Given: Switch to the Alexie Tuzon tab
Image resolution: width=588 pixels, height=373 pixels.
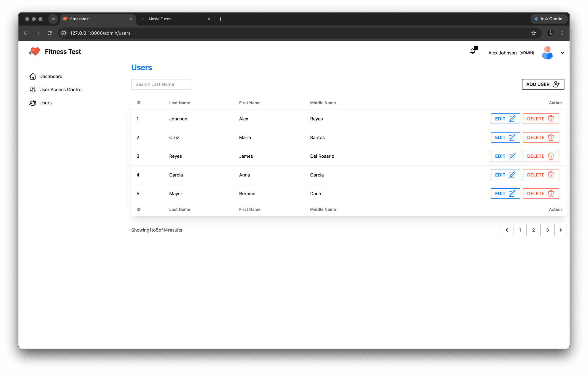Looking at the screenshot, I should 175,19.
